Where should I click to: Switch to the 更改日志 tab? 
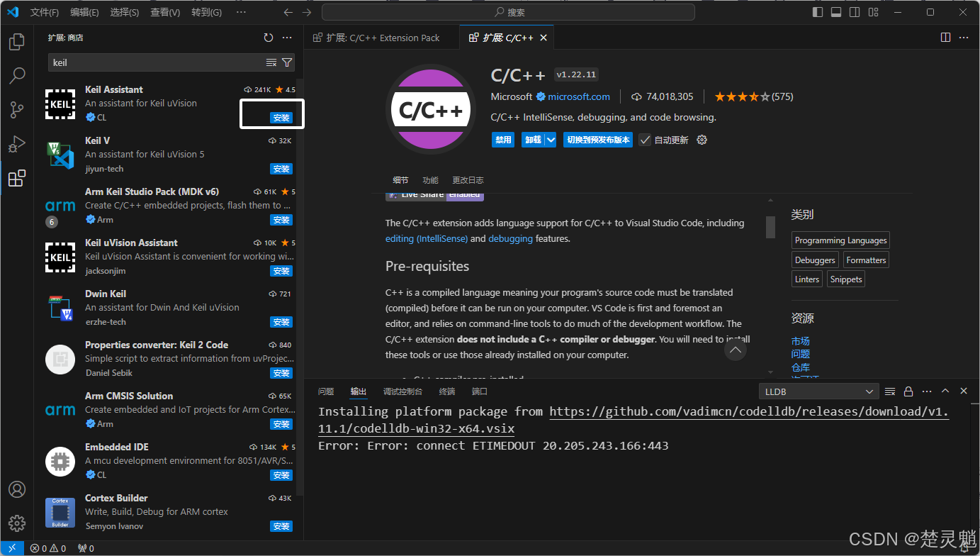[x=468, y=180]
